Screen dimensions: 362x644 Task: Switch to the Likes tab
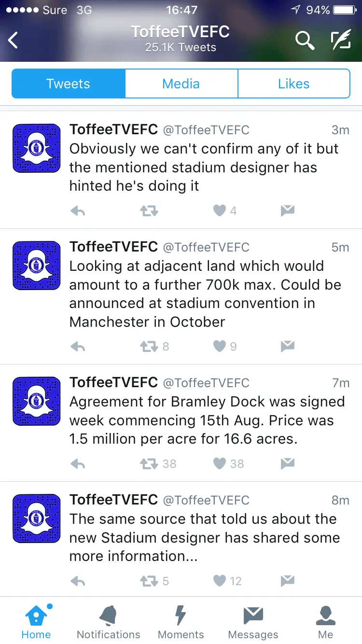(x=293, y=84)
